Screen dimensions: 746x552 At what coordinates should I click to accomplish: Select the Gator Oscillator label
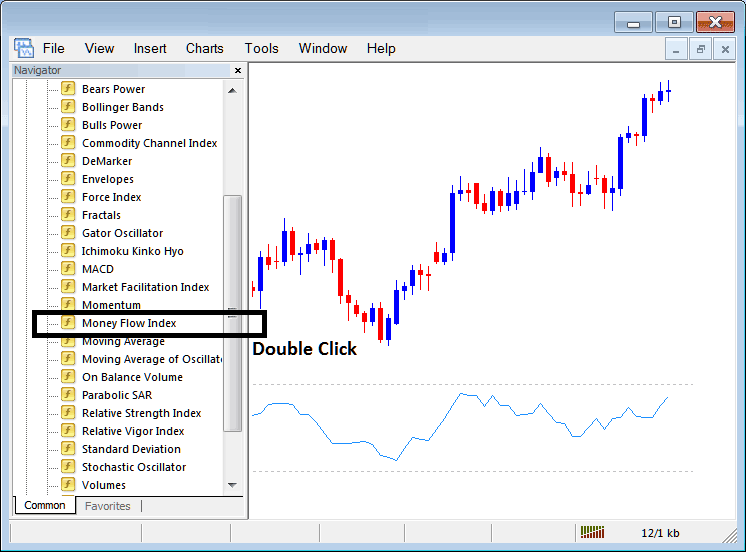tap(122, 233)
